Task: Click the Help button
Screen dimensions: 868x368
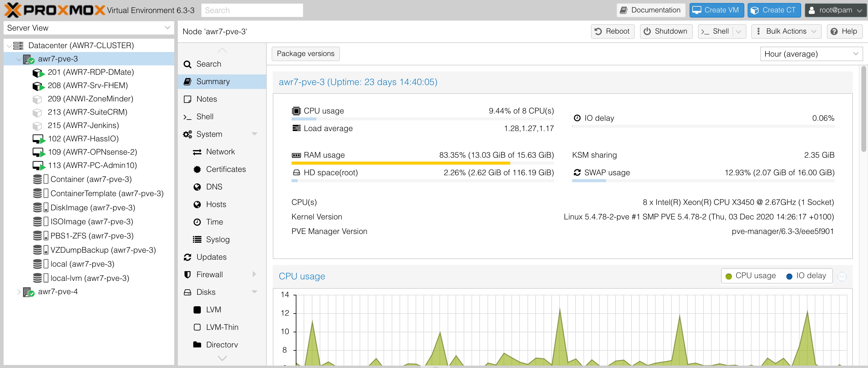Action: pyautogui.click(x=844, y=31)
